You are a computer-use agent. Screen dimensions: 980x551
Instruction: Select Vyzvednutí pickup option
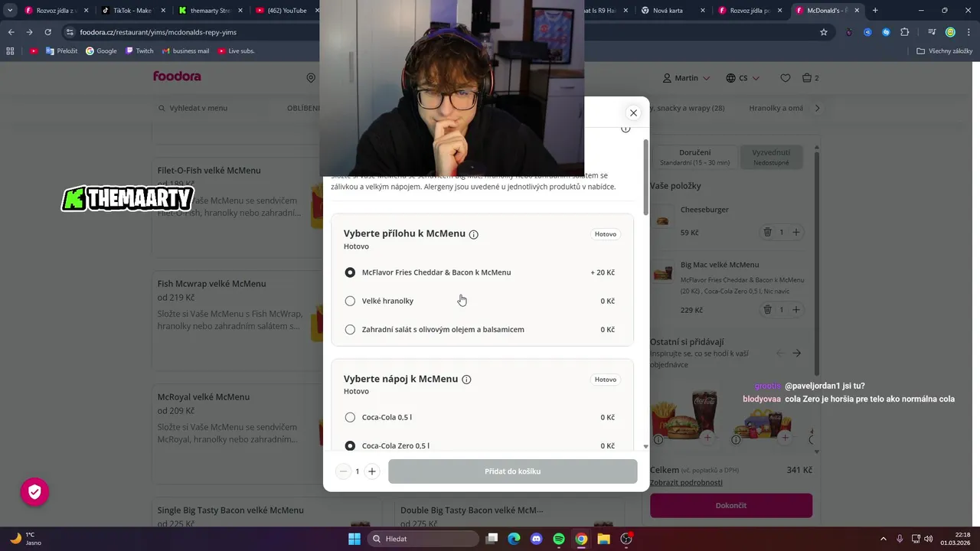click(x=771, y=157)
